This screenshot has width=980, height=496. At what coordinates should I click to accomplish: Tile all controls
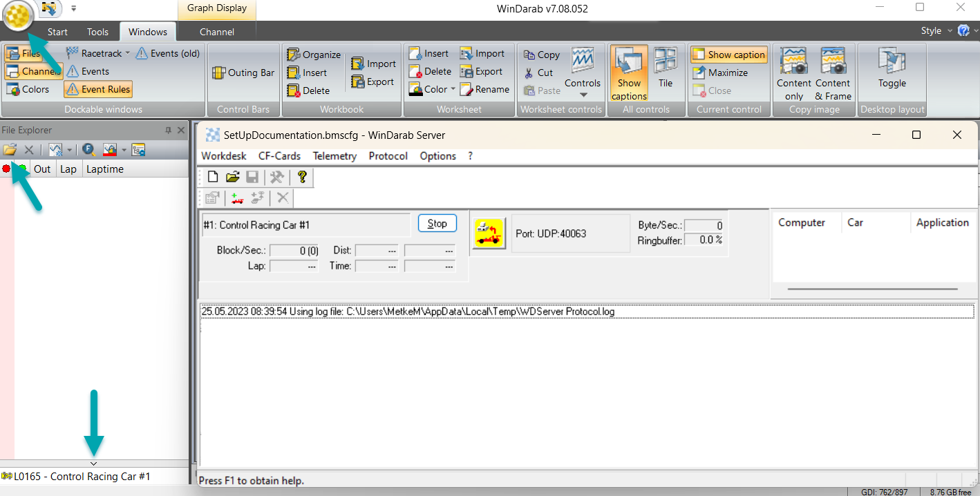point(665,68)
